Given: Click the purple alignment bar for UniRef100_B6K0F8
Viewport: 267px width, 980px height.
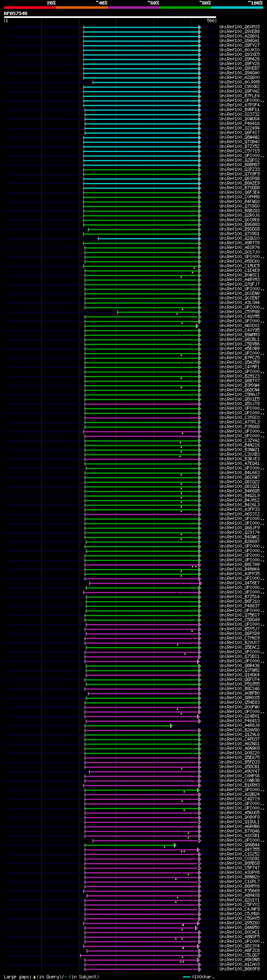Looking at the screenshot, I should point(143,969).
